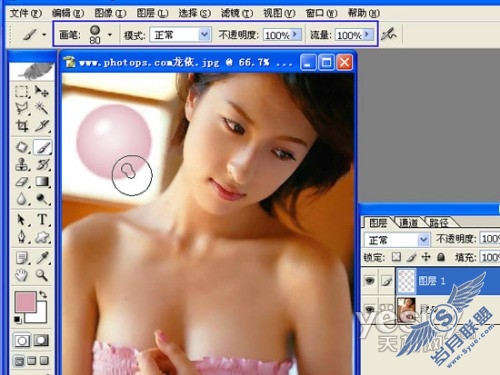Select the Move tool
This screenshot has height=375, width=500.
tap(42, 91)
